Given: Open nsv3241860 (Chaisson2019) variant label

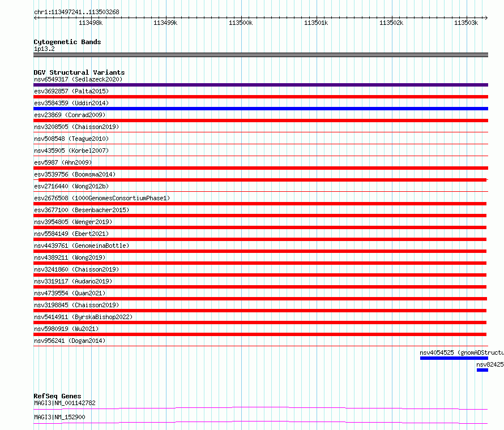Looking at the screenshot, I should click(76, 269).
